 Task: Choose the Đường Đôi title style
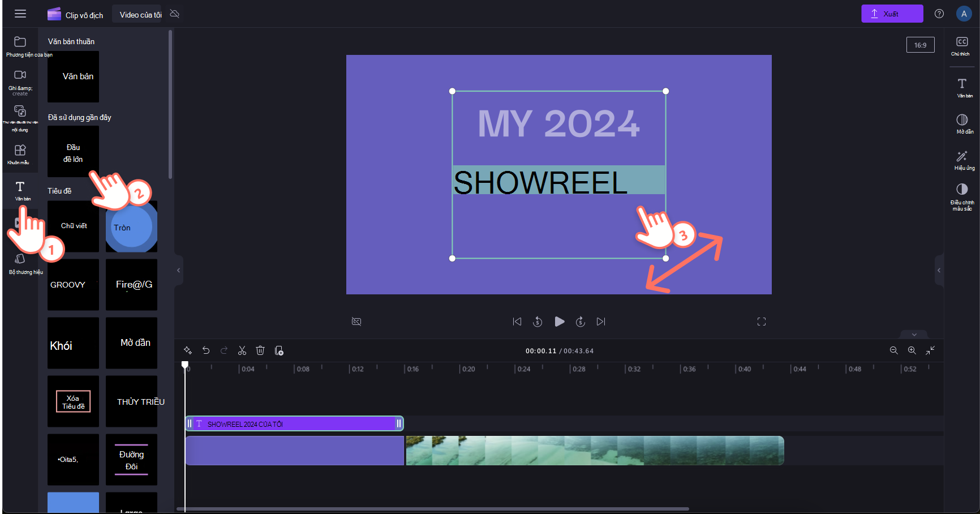tap(131, 460)
